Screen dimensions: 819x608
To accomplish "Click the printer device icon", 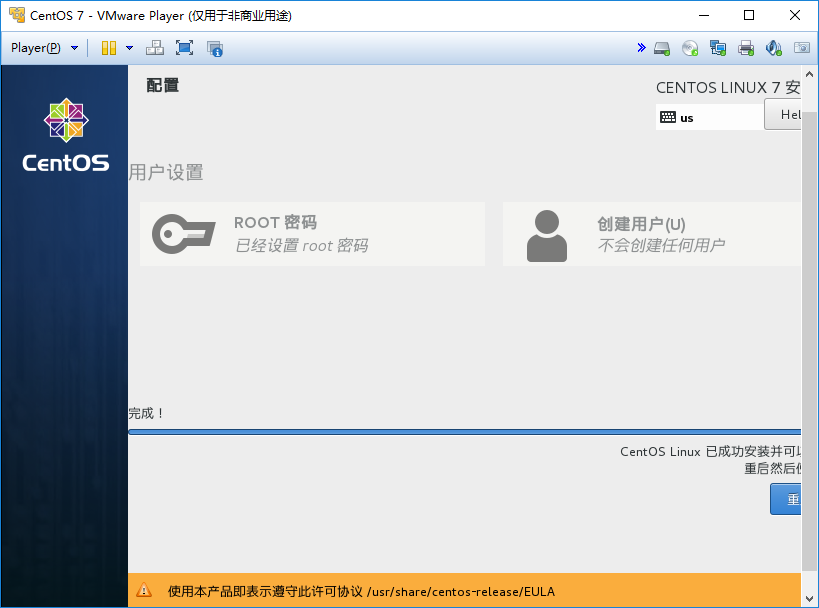I will click(x=746, y=48).
